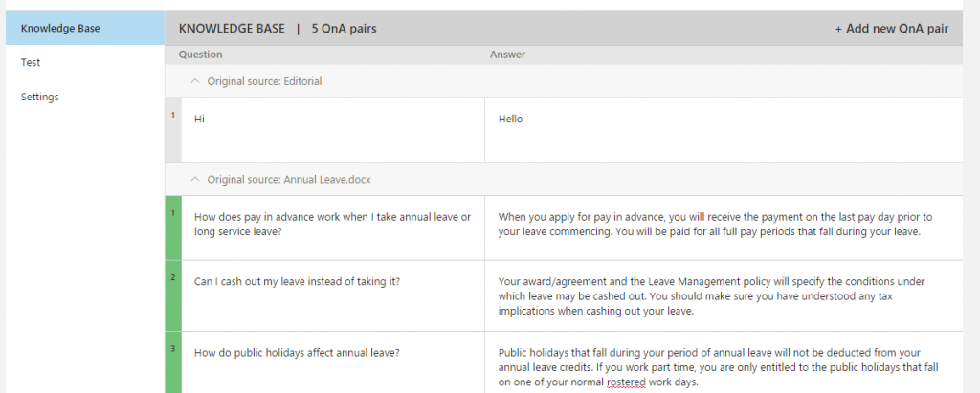Open the Settings tab
Viewport: 980px width, 393px height.
point(85,97)
